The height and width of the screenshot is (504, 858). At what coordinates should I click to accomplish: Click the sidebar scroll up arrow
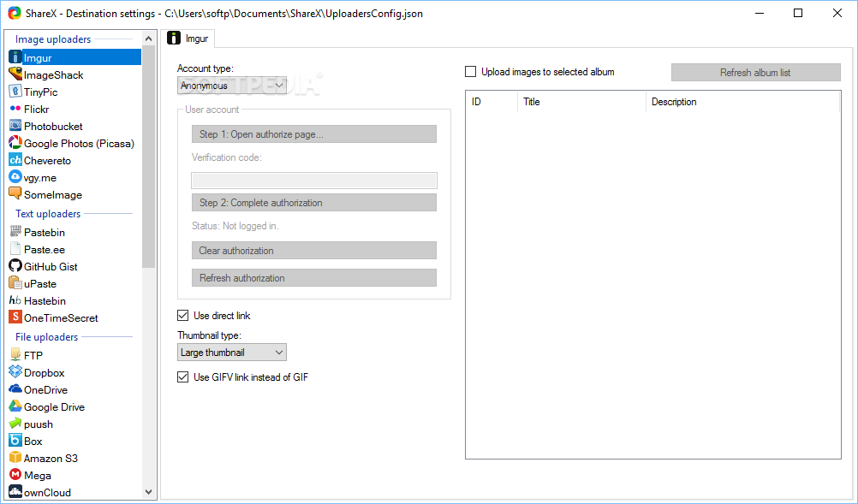(x=148, y=39)
